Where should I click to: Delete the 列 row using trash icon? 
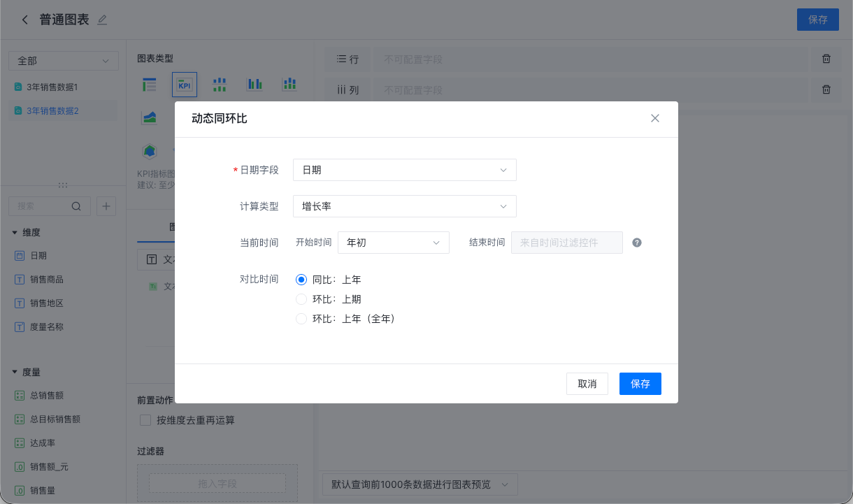click(826, 89)
